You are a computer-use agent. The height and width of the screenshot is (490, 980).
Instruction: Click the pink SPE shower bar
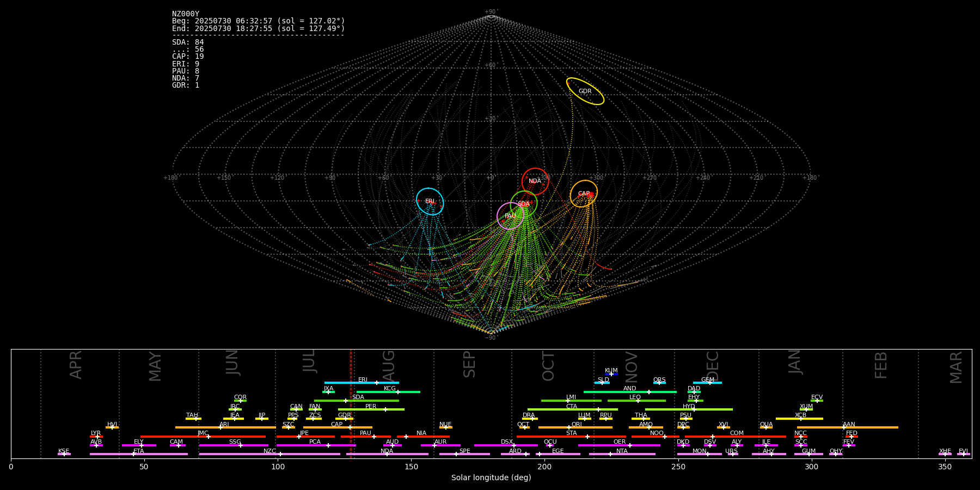[x=464, y=454]
